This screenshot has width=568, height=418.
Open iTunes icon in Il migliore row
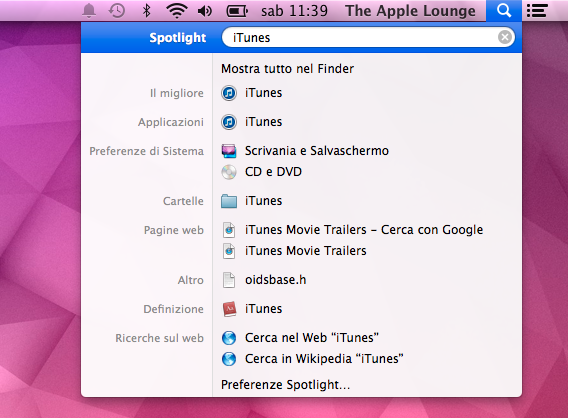point(229,93)
